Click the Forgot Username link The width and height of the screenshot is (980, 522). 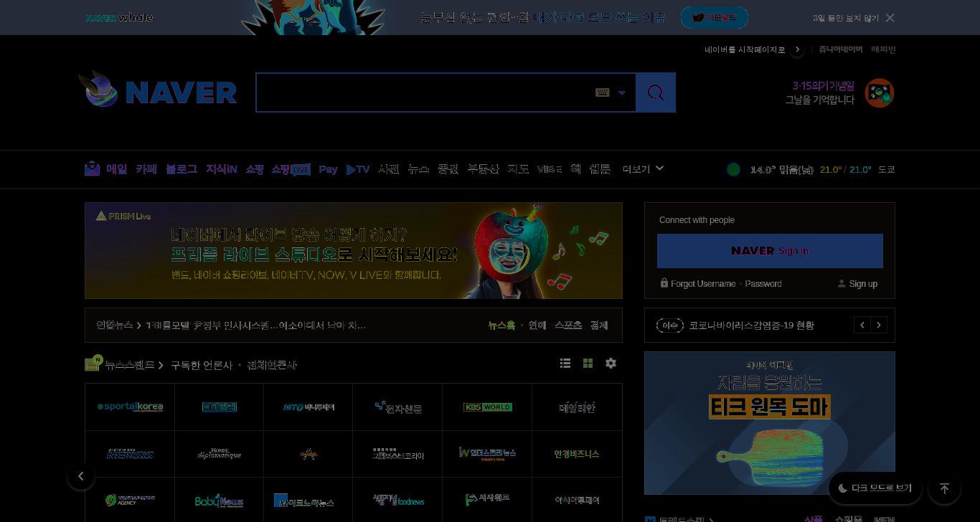click(703, 284)
